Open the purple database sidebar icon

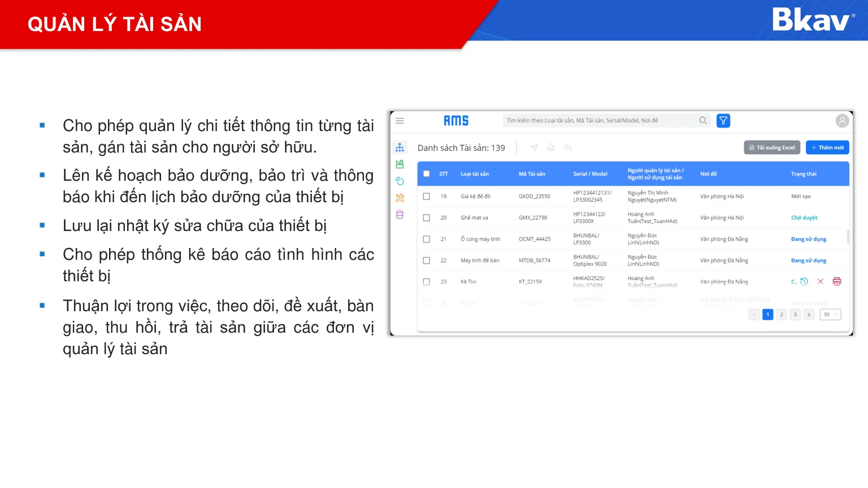400,215
